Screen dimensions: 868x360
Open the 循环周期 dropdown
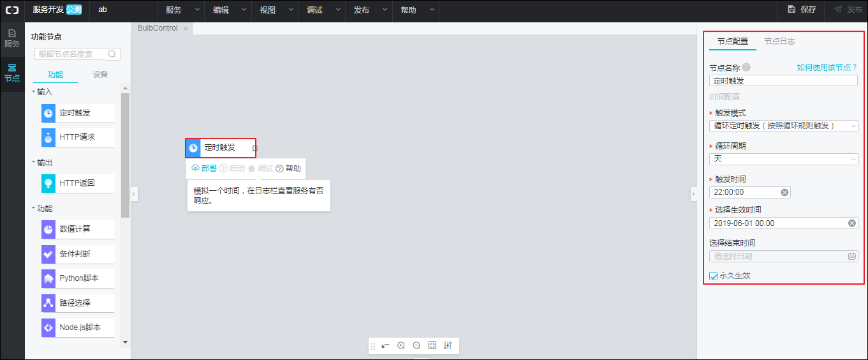[x=784, y=159]
